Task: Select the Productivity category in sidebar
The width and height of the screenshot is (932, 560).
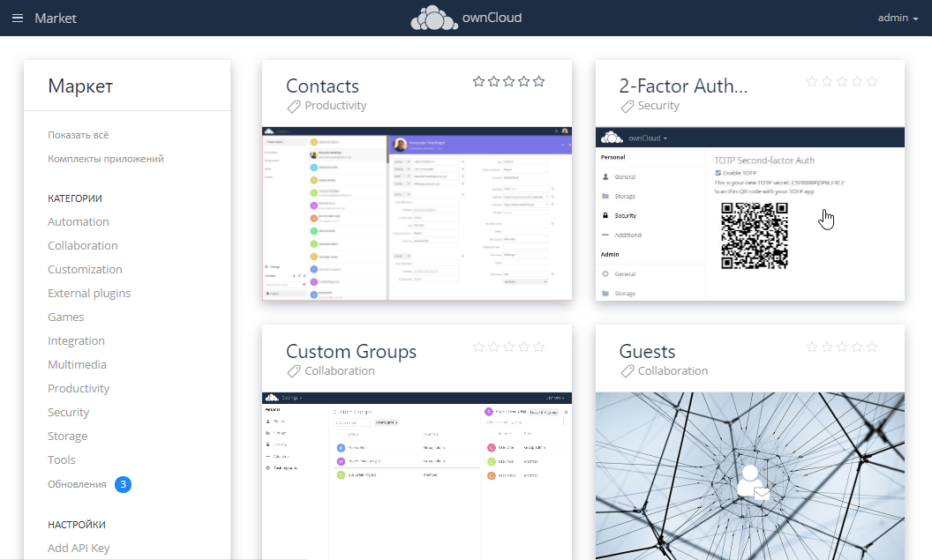Action: [79, 388]
